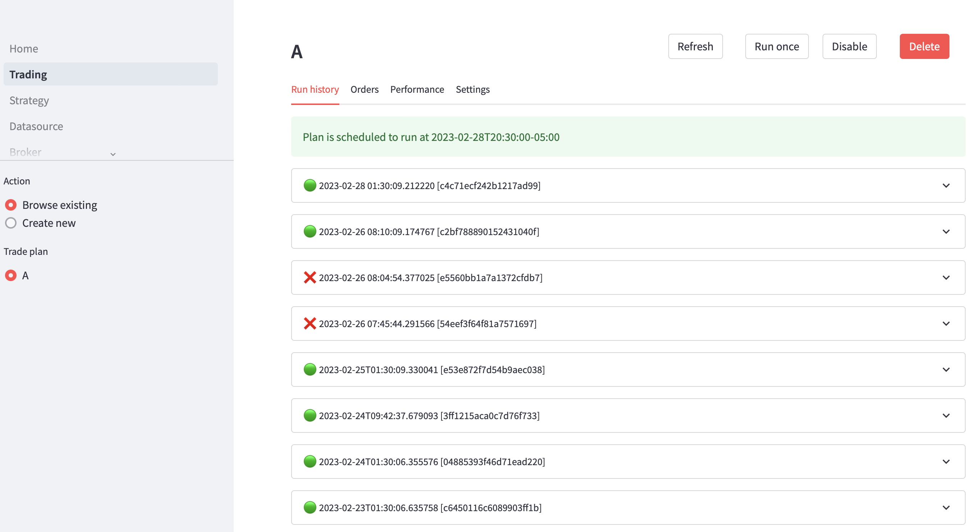The image size is (980, 532).
Task: Expand the failed 07:45:44 run entry
Action: click(946, 324)
